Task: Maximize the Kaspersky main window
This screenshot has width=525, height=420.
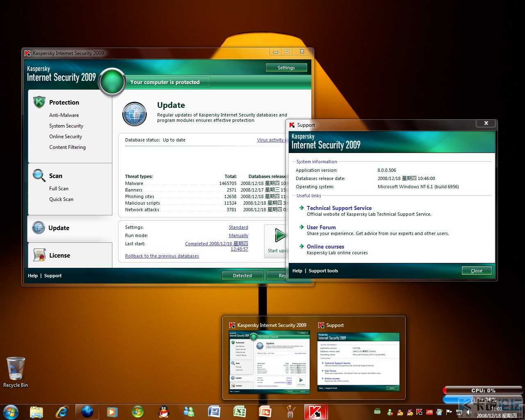Action: (287, 52)
